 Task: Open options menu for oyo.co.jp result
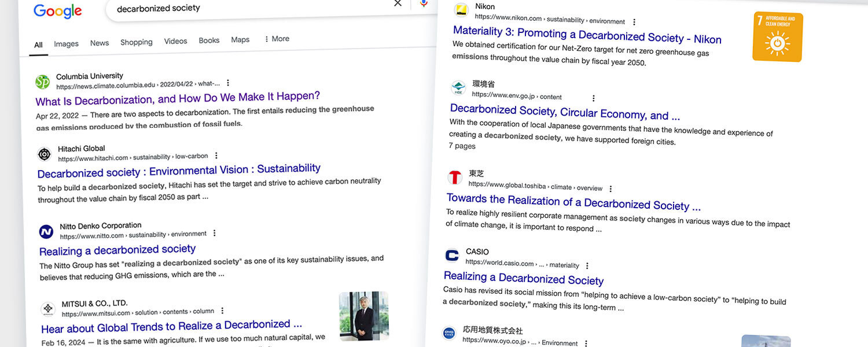pyautogui.click(x=586, y=343)
